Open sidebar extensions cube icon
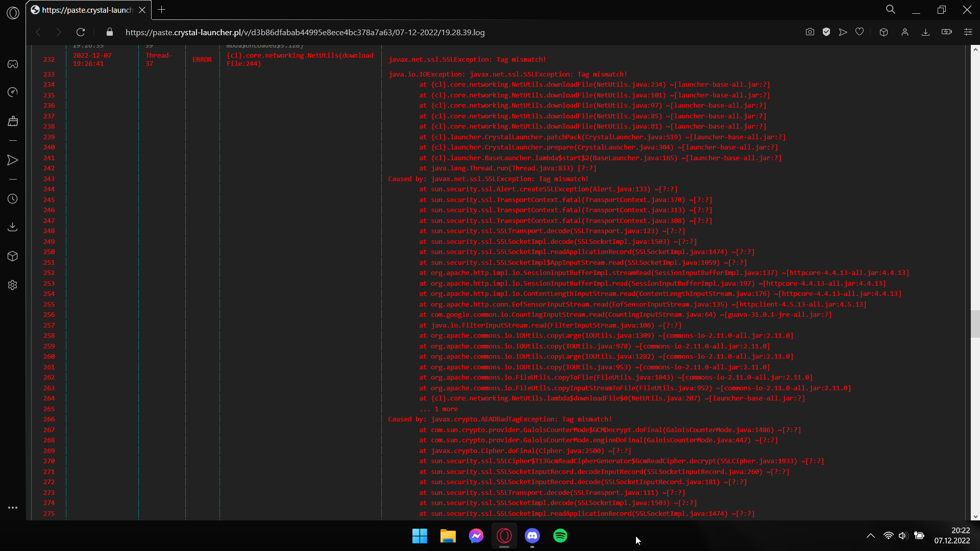980x551 pixels. click(13, 256)
